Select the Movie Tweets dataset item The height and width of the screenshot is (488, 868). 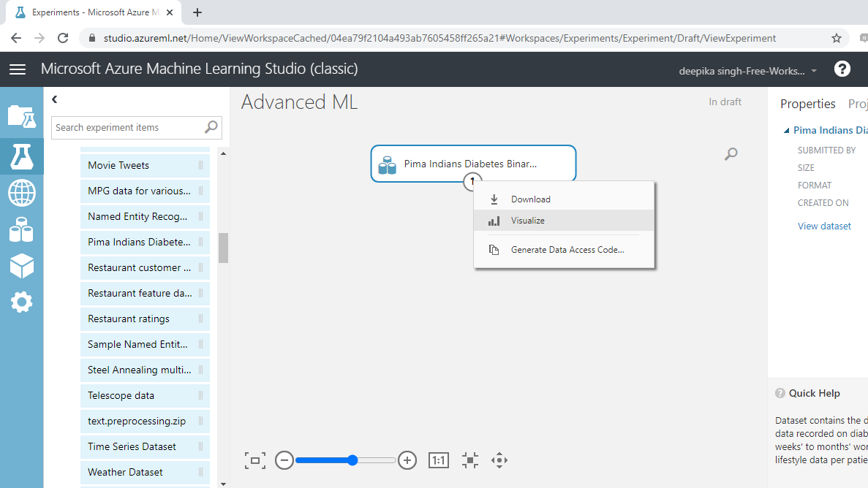145,165
